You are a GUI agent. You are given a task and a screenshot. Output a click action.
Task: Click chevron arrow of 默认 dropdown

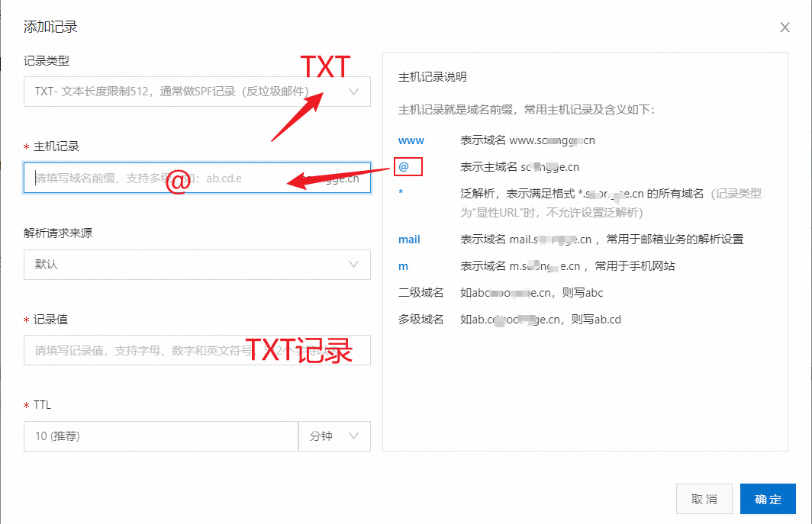(x=353, y=264)
